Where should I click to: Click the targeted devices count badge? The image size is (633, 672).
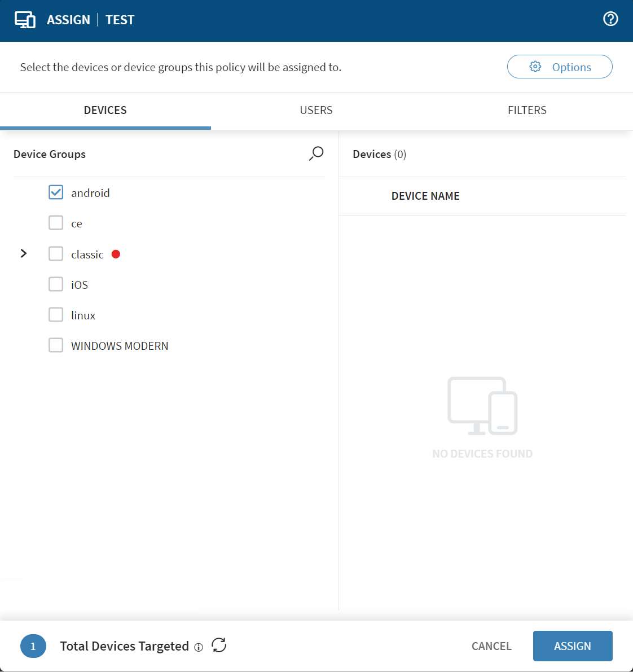point(33,646)
